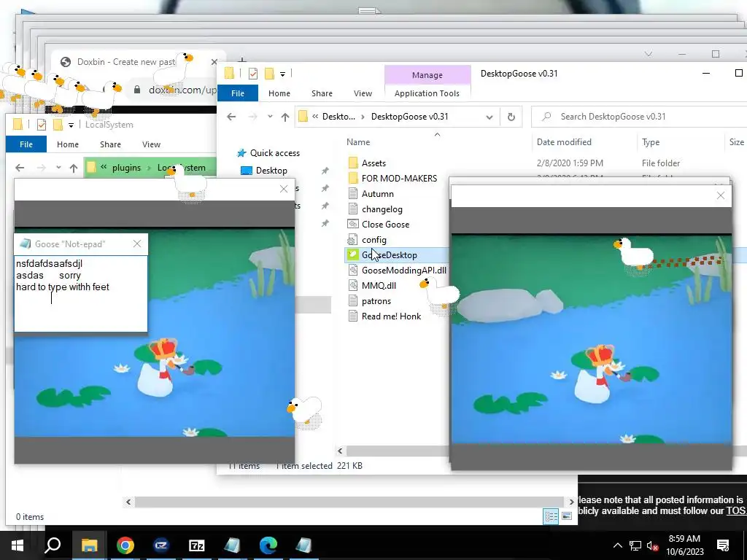Click plugins breadcrumb in LocalSystem window
Image resolution: width=747 pixels, height=560 pixels.
point(126,168)
